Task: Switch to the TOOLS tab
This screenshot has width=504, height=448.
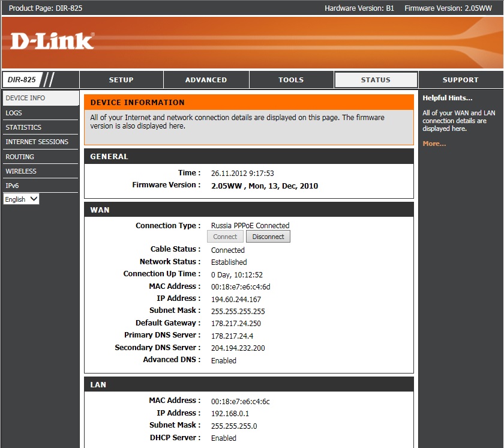Action: tap(291, 80)
